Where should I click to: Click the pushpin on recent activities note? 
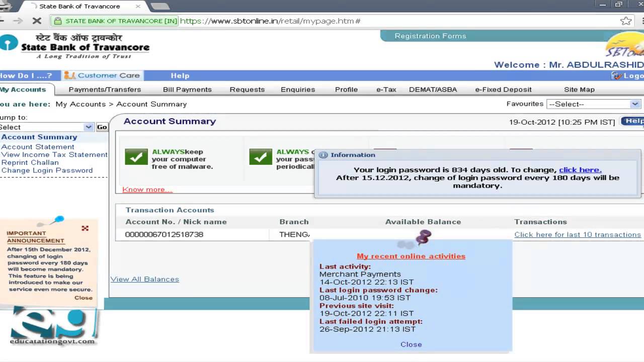click(x=423, y=237)
